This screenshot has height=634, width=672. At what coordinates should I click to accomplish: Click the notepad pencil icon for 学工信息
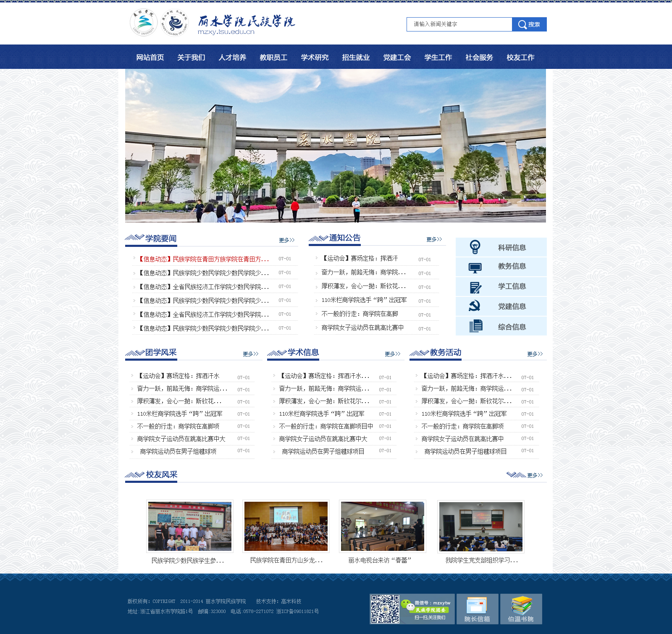point(475,288)
